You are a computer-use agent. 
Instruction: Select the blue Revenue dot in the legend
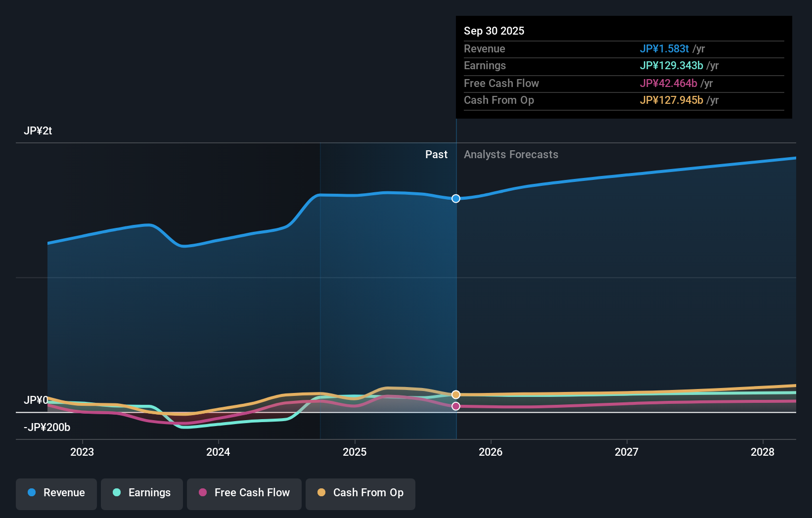[32, 493]
